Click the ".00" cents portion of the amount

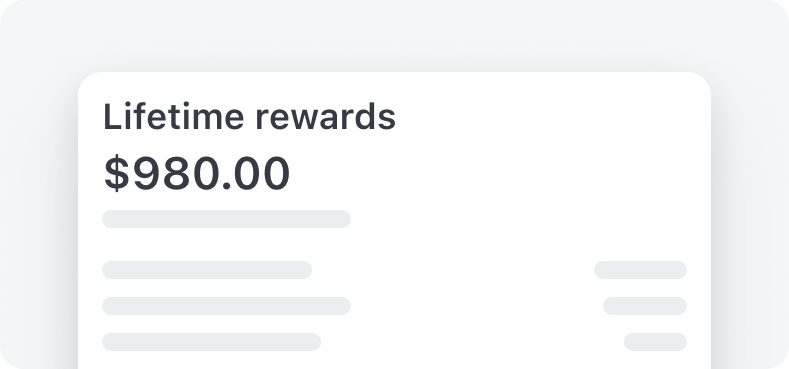(x=256, y=173)
